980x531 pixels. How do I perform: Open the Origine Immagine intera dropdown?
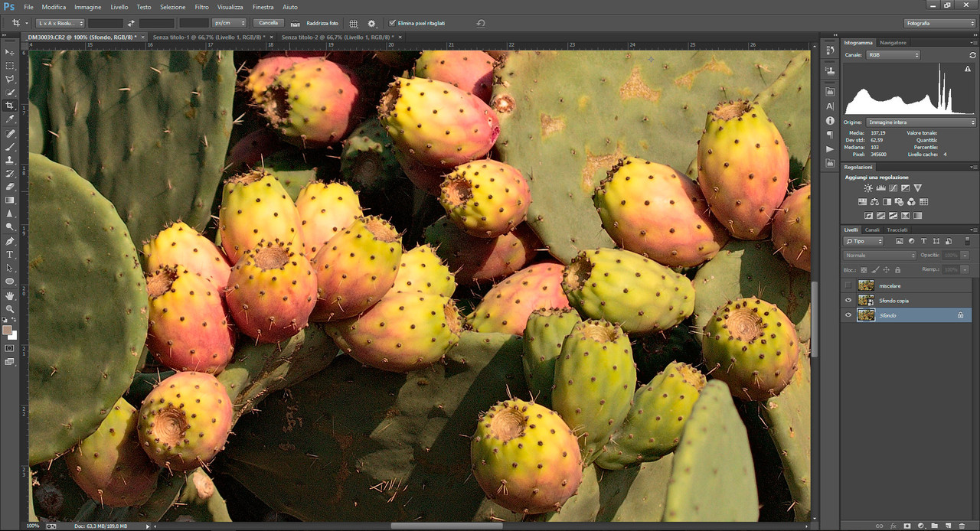[x=921, y=122]
